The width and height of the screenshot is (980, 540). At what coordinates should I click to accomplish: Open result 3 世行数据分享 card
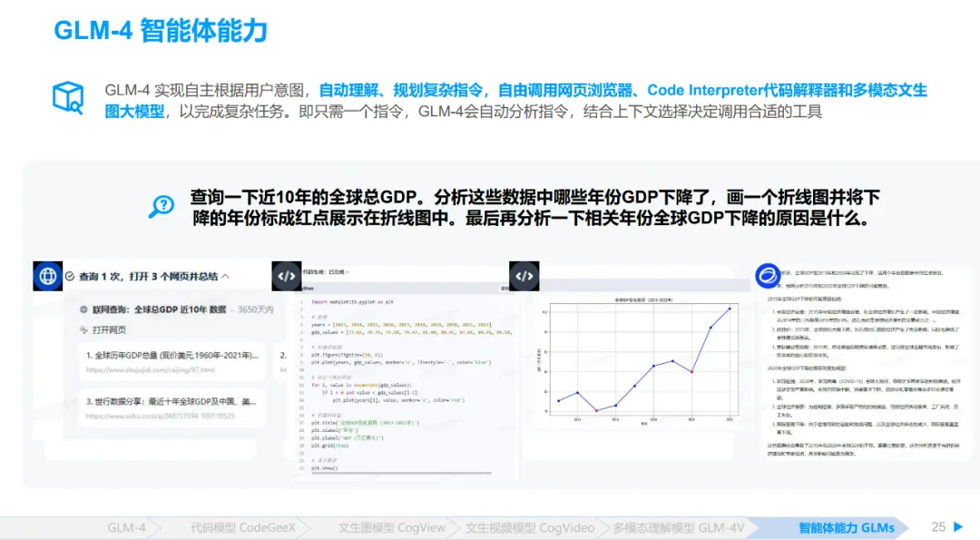(x=171, y=407)
